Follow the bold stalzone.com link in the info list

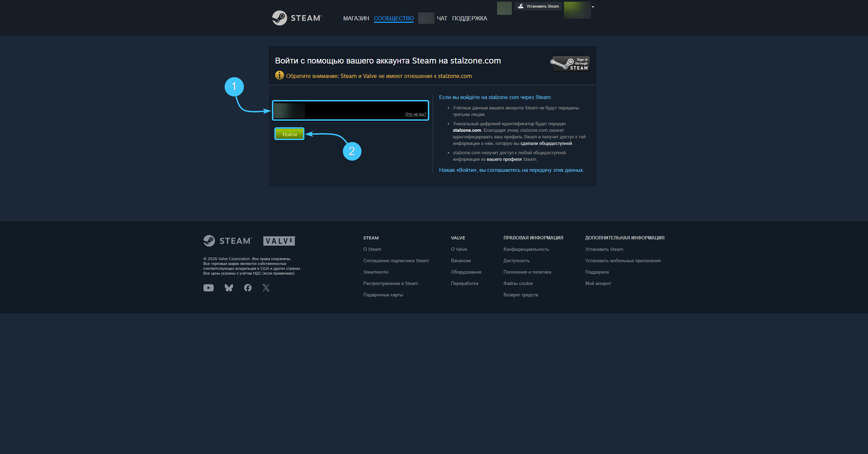[467, 130]
